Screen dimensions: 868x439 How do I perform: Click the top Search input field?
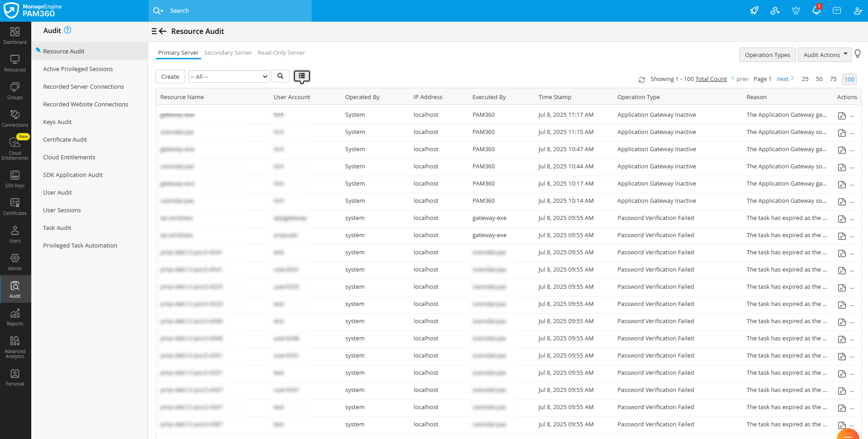click(239, 11)
